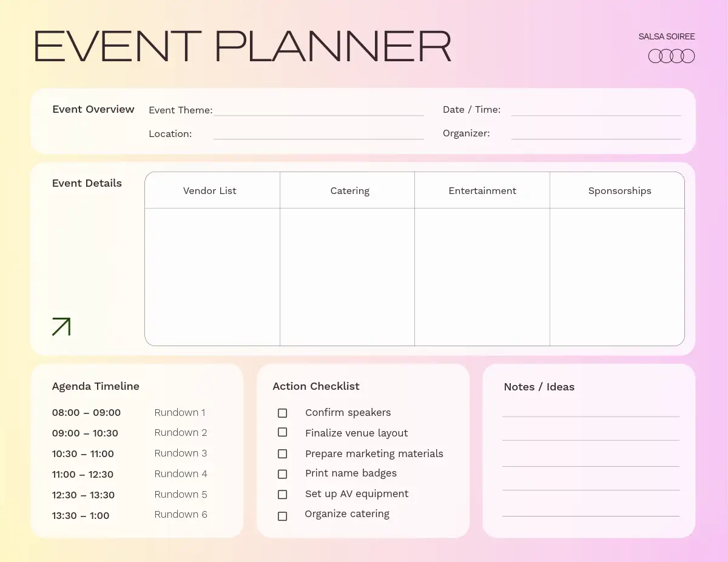The width and height of the screenshot is (728, 562).
Task: Click the green diagonal arrow icon
Action: pyautogui.click(x=61, y=326)
